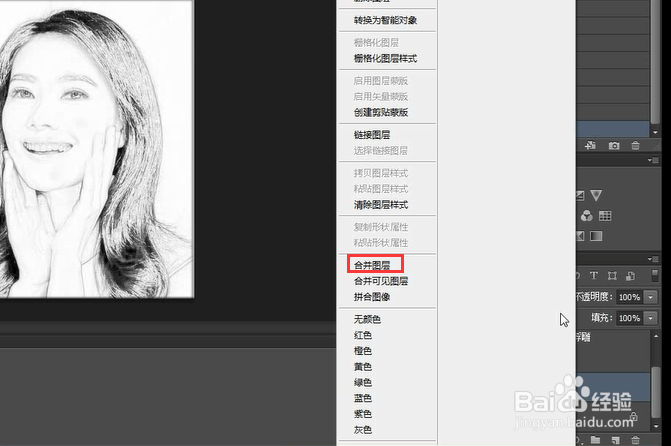The image size is (671, 446).
Task: Click the pencil sketch portrait on canvas
Action: tap(96, 149)
